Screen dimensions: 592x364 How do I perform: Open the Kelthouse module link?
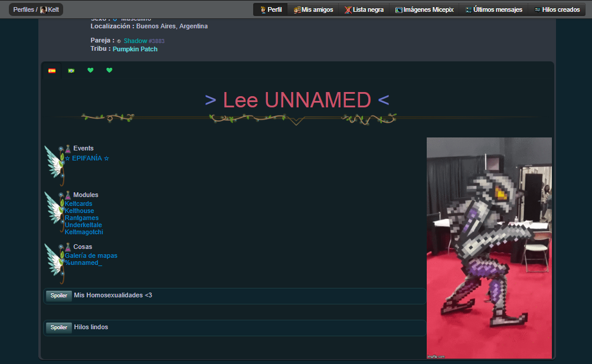pos(79,211)
